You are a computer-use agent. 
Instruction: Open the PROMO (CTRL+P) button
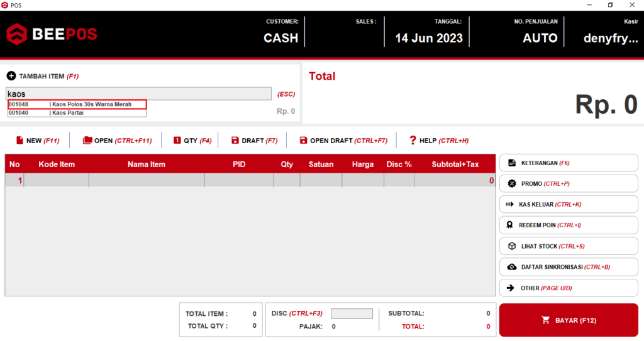(569, 183)
